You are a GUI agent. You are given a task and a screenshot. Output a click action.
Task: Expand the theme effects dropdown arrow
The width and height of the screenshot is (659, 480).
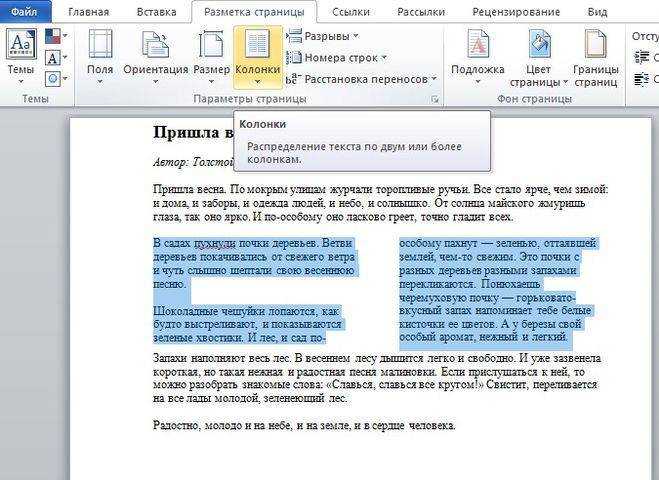pyautogui.click(x=65, y=79)
